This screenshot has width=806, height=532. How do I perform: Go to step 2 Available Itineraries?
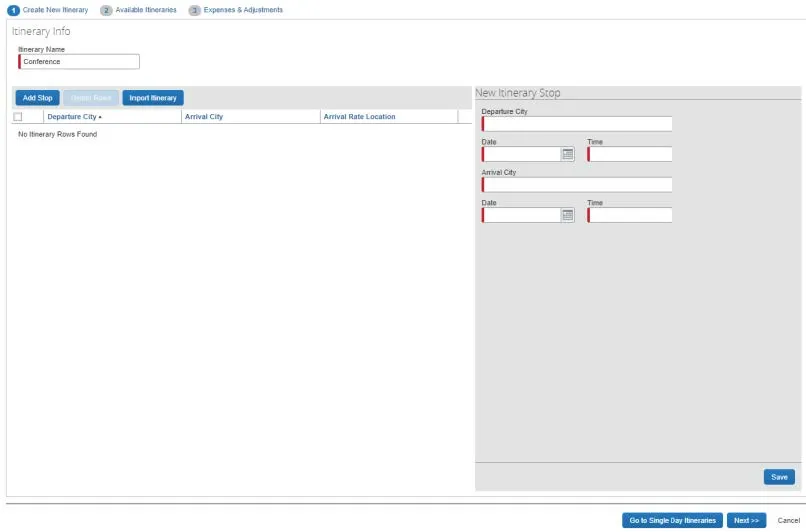click(138, 10)
